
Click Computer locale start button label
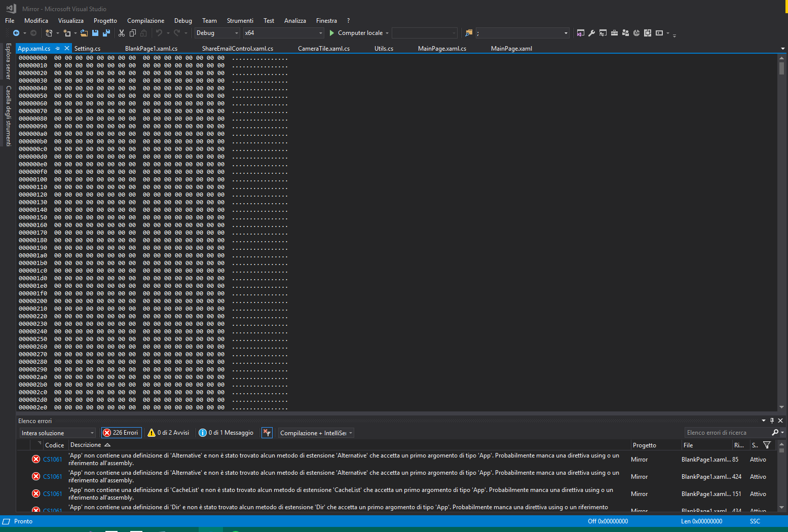click(x=360, y=33)
